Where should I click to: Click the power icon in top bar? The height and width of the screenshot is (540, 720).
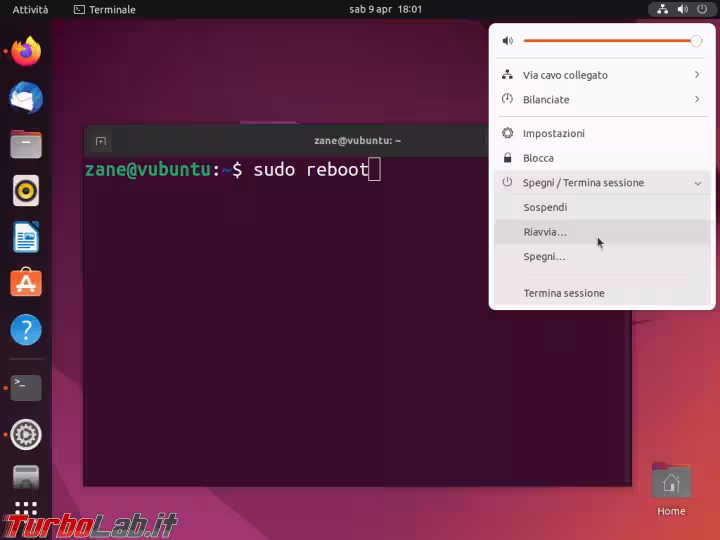tap(702, 9)
